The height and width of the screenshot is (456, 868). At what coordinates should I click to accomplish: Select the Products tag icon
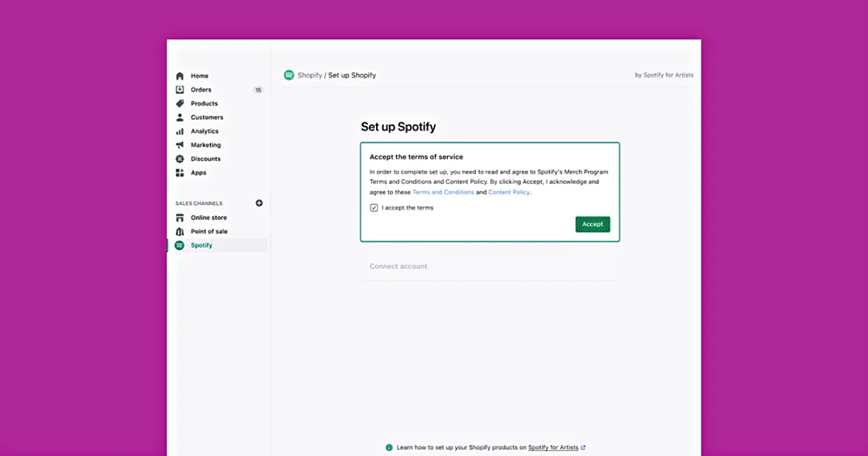coord(180,104)
